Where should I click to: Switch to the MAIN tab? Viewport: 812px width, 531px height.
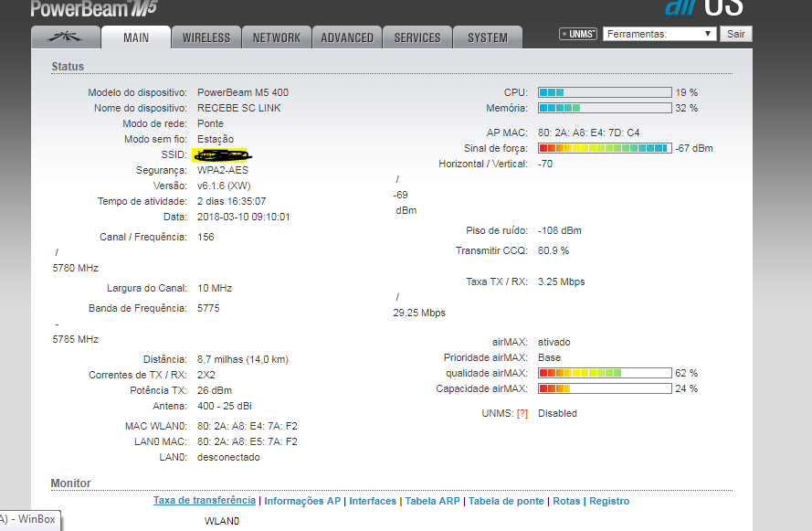[136, 37]
